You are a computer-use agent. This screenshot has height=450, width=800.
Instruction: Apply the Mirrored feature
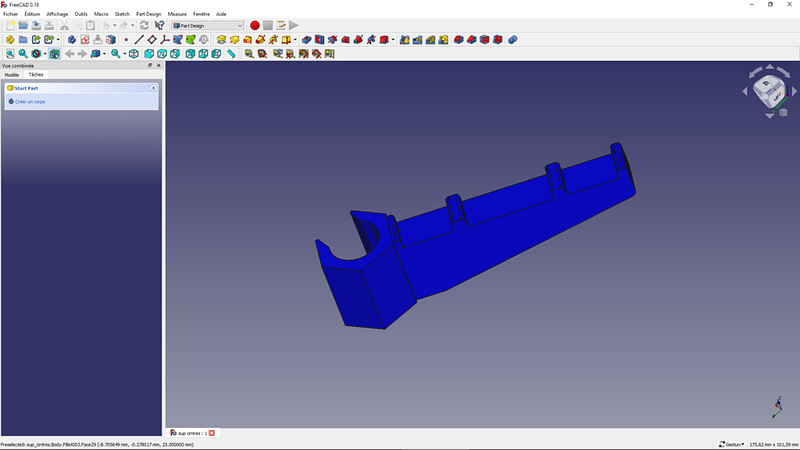click(405, 40)
